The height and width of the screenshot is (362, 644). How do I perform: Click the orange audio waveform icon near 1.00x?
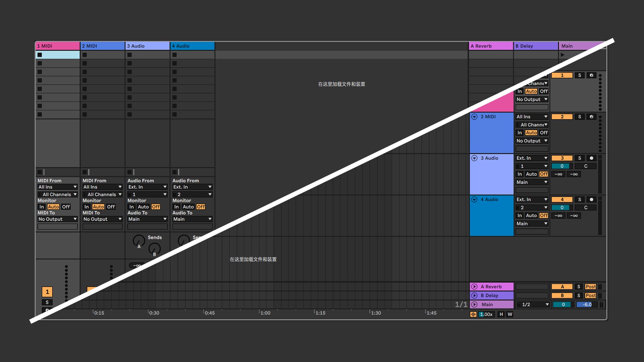473,314
